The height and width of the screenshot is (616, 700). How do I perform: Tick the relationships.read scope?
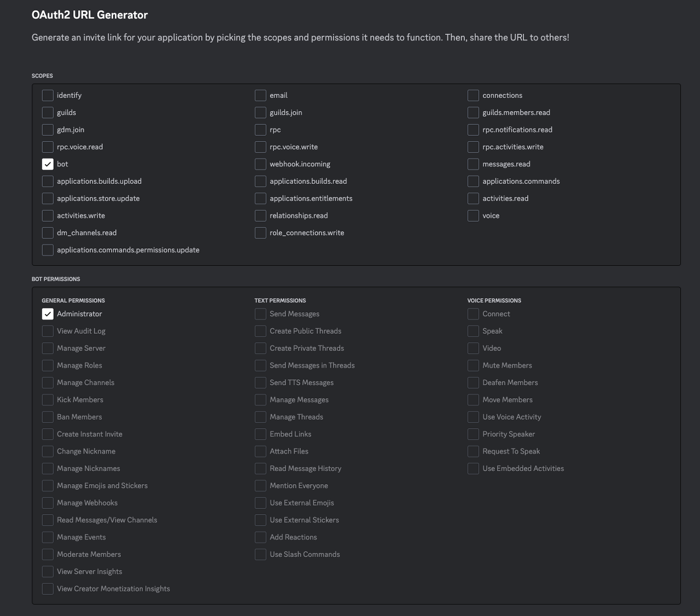click(260, 216)
